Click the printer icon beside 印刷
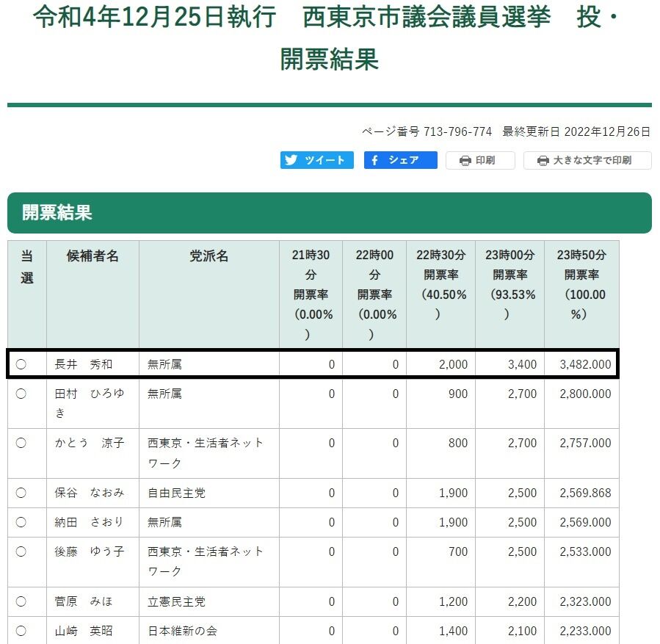Image resolution: width=660 pixels, height=644 pixels. [465, 160]
